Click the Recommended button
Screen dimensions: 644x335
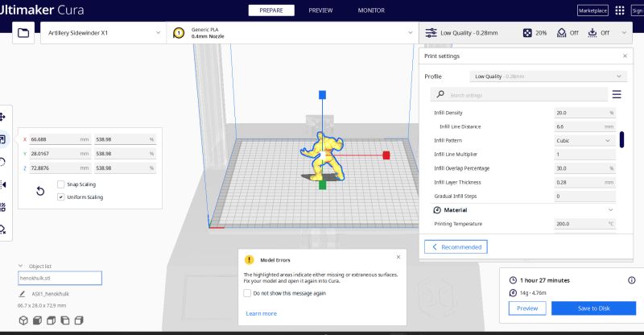coord(456,247)
